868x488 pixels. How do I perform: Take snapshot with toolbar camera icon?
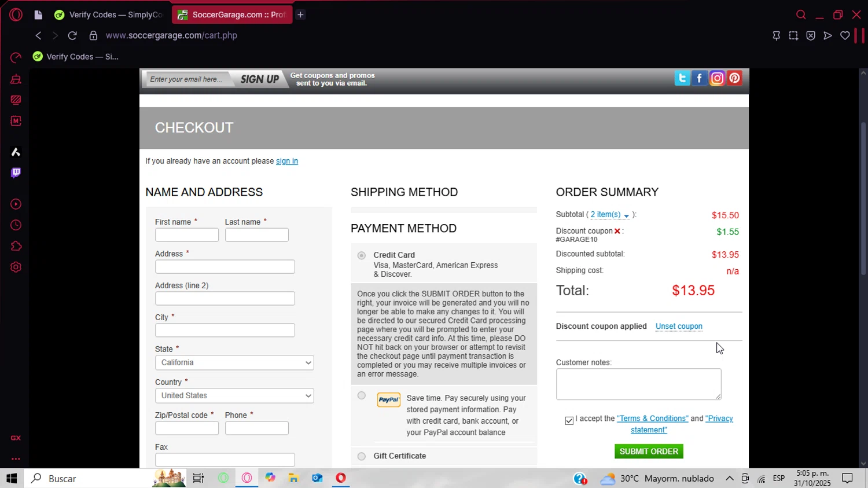point(793,35)
